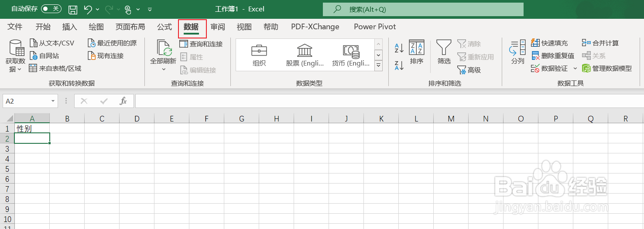
Task: Click the Sort Z to A descending icon
Action: click(399, 66)
